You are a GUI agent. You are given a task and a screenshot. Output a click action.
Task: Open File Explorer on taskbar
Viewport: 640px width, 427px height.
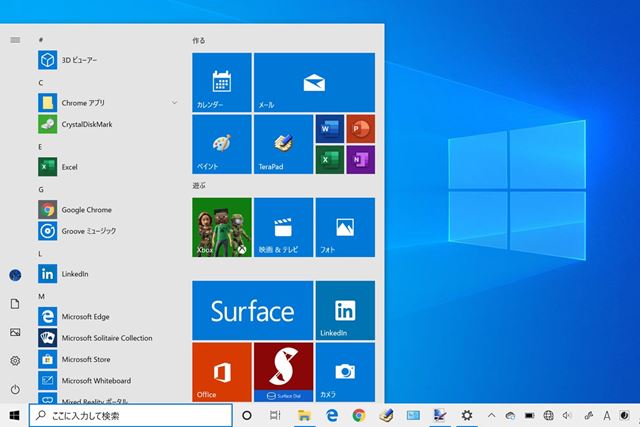click(x=304, y=416)
